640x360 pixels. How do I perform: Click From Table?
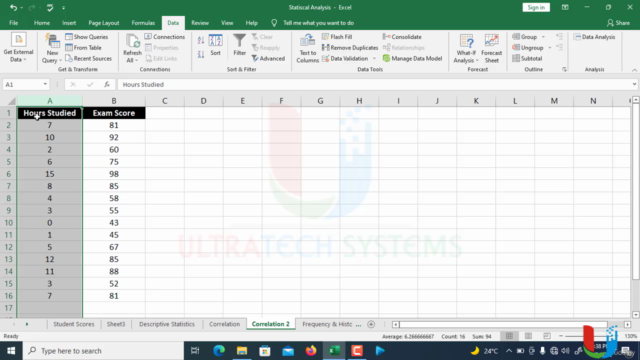point(83,48)
